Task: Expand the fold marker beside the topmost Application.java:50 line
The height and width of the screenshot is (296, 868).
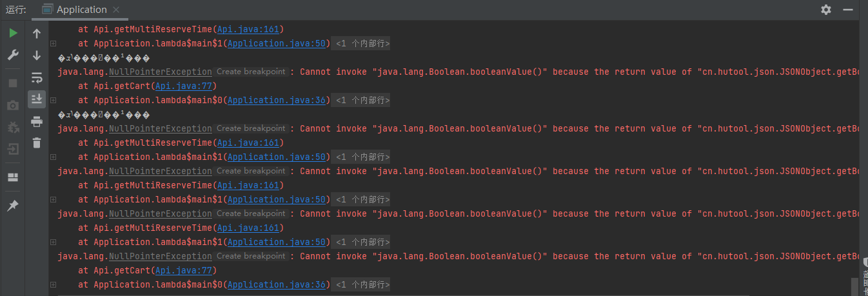Action: pos(53,43)
